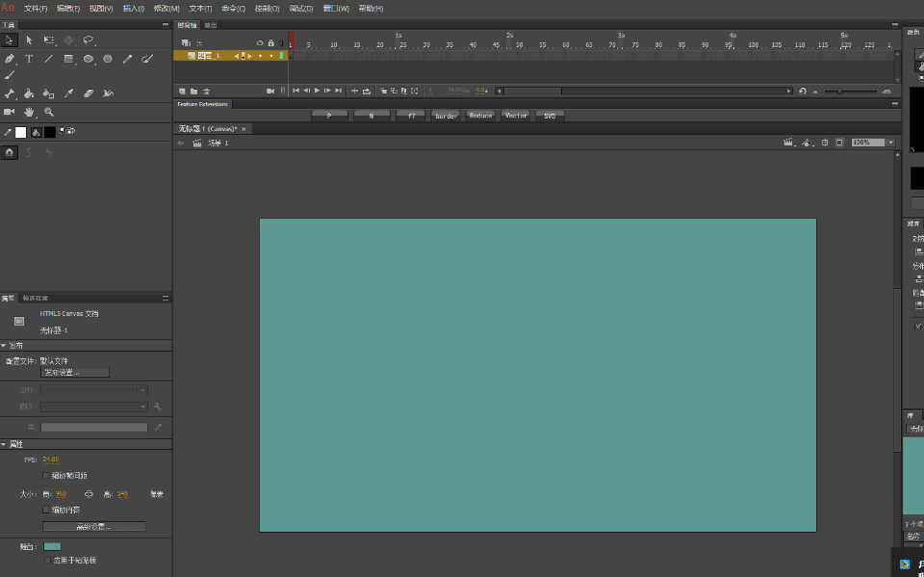
Task: Open the File menu
Action: (36, 9)
